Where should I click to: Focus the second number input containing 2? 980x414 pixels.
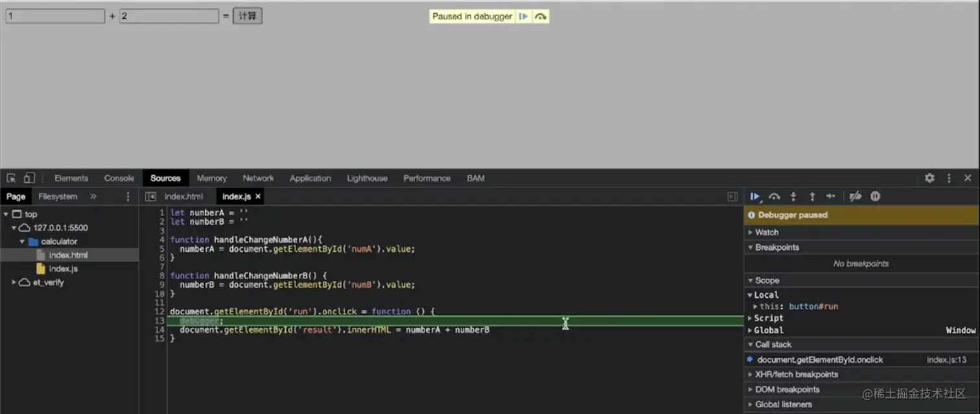pos(169,16)
